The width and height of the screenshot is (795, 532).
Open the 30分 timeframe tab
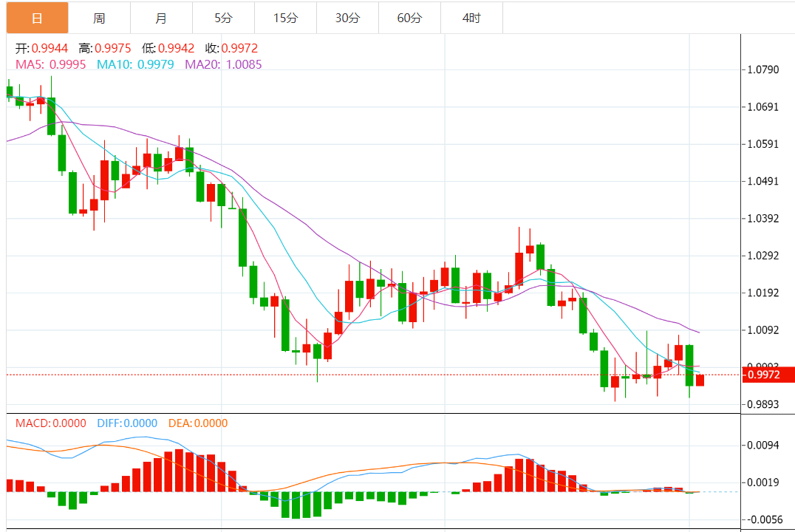348,18
